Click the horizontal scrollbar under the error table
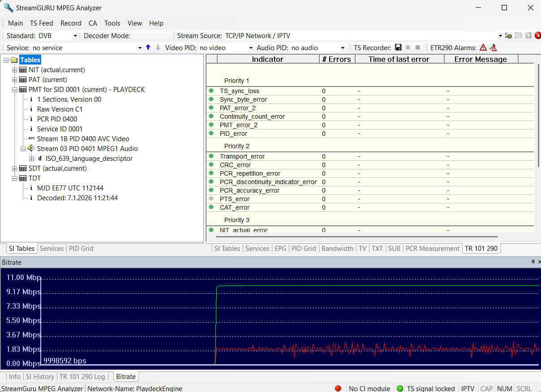The width and height of the screenshot is (541, 392). (x=357, y=237)
